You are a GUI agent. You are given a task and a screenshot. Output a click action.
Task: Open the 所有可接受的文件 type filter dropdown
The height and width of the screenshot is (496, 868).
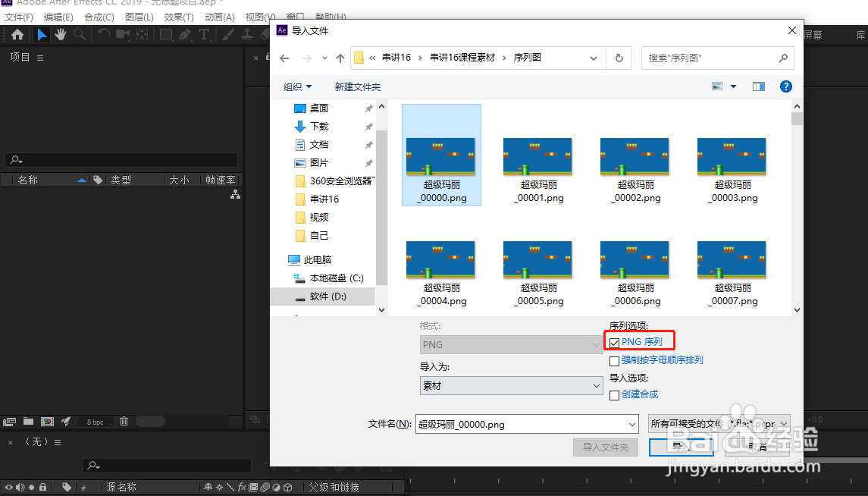(719, 424)
